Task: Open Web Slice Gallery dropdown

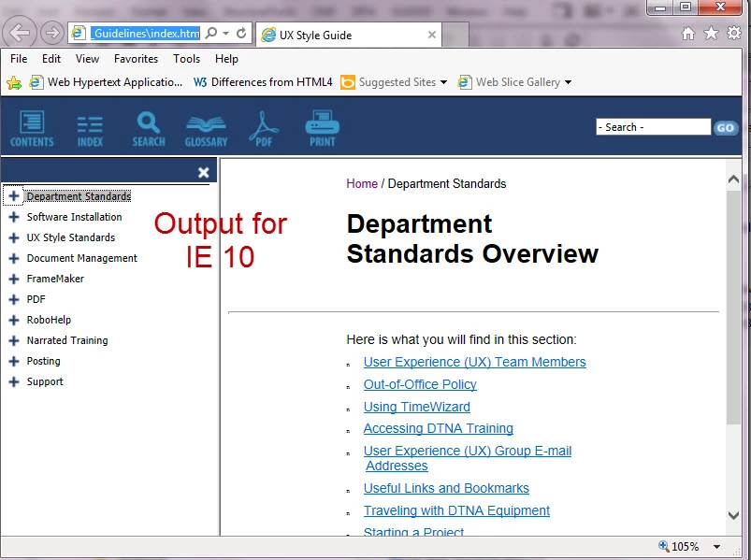Action: 514,82
